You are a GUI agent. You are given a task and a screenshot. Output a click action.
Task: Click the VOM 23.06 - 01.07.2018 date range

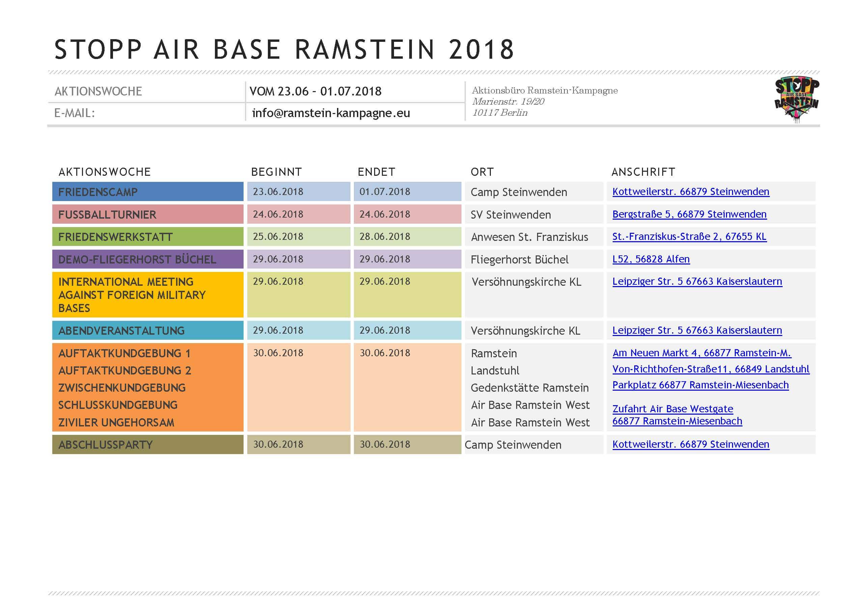pos(315,91)
